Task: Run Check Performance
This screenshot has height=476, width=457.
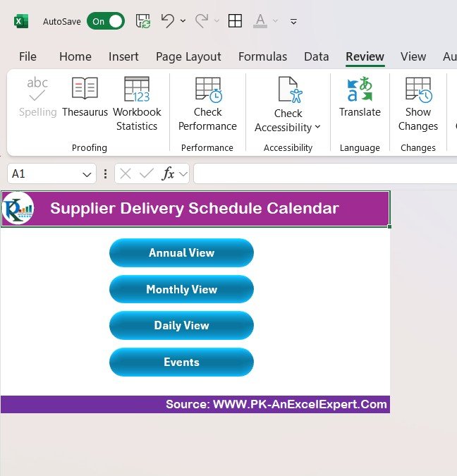Action: [208, 104]
